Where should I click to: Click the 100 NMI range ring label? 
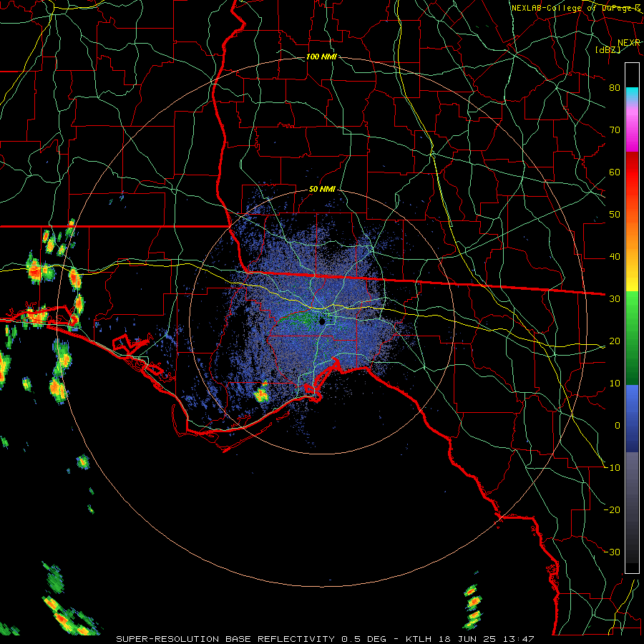point(321,57)
